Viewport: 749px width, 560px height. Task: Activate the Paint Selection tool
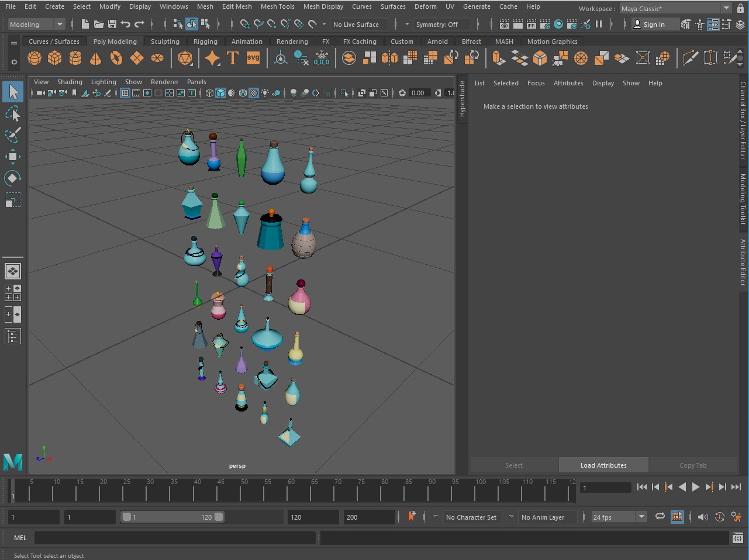point(13,135)
